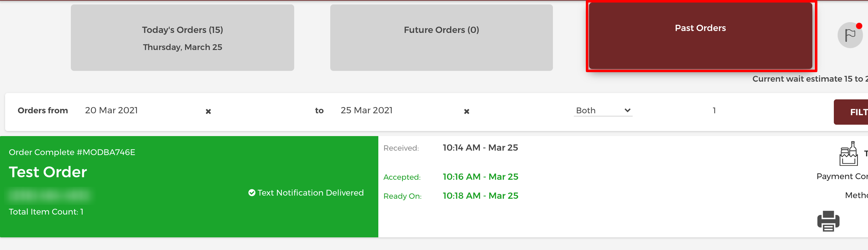
Task: Switch to Future Orders (0) tab
Action: point(441,38)
